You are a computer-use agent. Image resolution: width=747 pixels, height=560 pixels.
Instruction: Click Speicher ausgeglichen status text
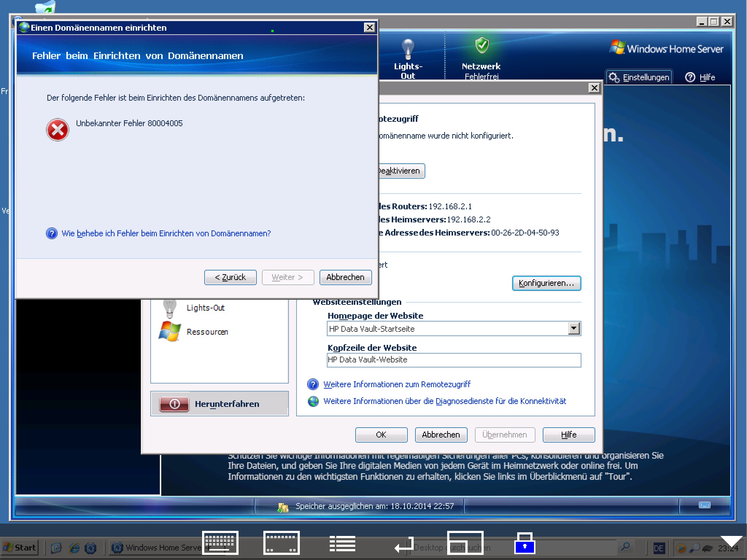click(375, 506)
